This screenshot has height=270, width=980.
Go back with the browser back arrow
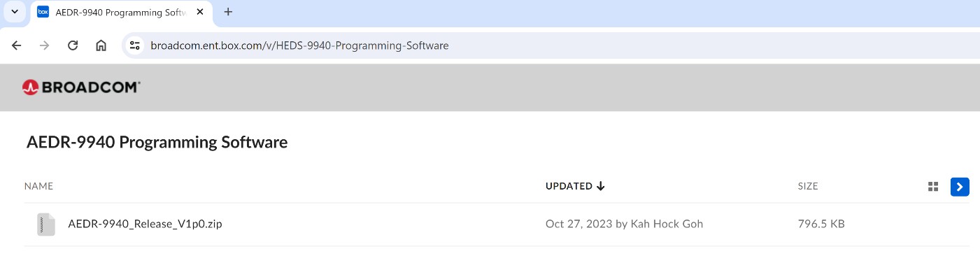[x=17, y=45]
